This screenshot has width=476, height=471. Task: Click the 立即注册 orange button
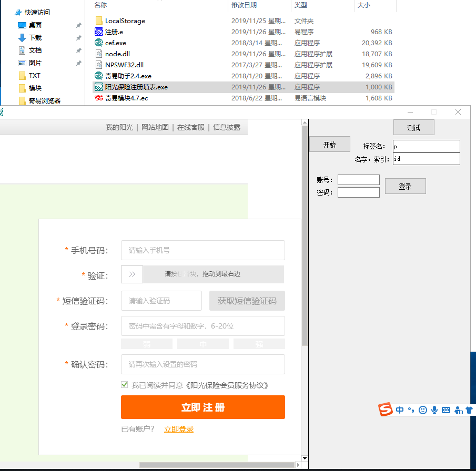(203, 407)
